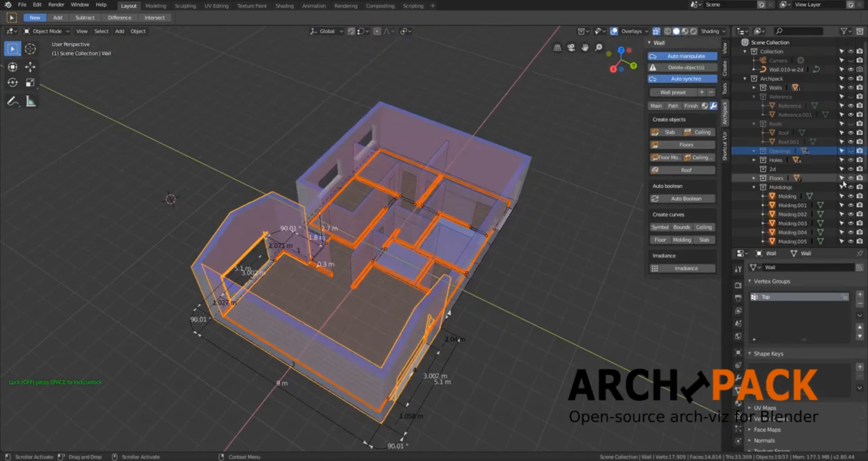Open the Global transform orientation dropdown
The height and width of the screenshot is (461, 868).
pyautogui.click(x=326, y=31)
